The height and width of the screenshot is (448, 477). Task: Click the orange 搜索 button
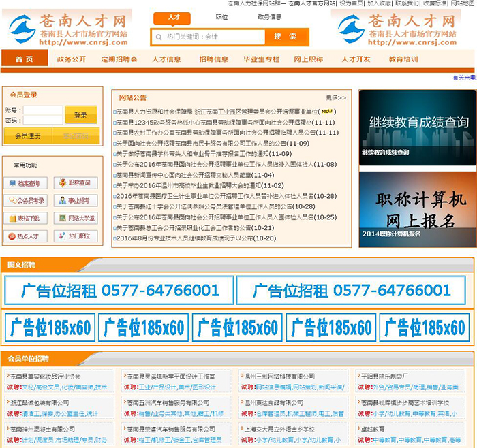(287, 37)
